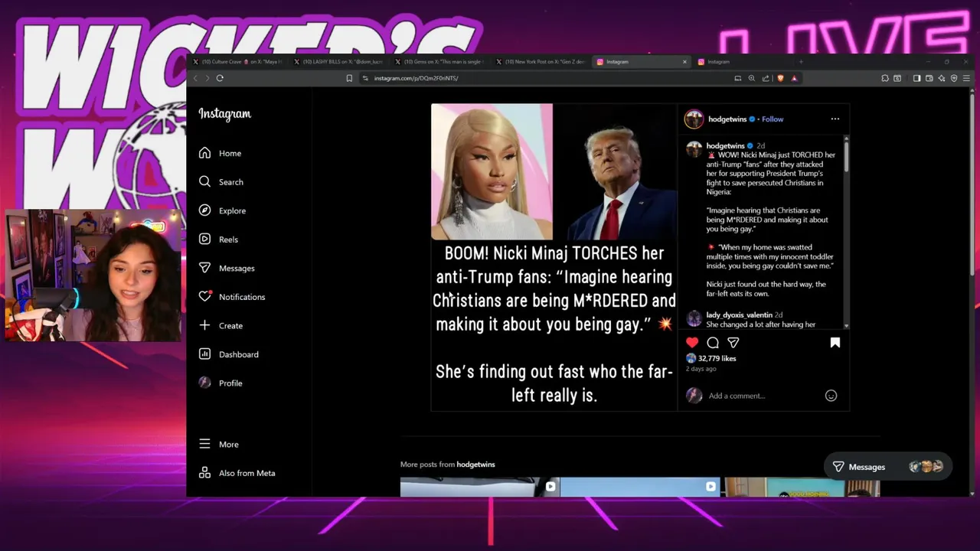
Task: Open the first more-posts reel thumbnail
Action: (479, 487)
